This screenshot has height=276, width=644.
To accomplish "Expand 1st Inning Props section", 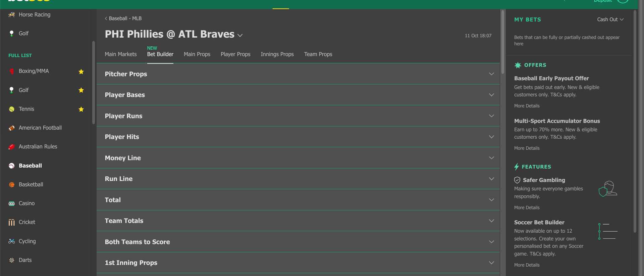I will point(298,263).
